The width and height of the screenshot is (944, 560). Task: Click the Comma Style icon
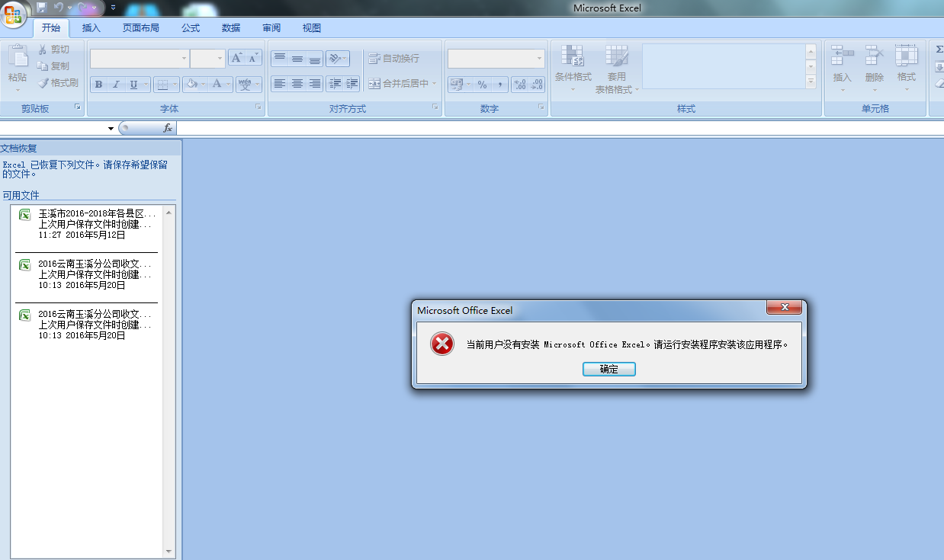(499, 85)
